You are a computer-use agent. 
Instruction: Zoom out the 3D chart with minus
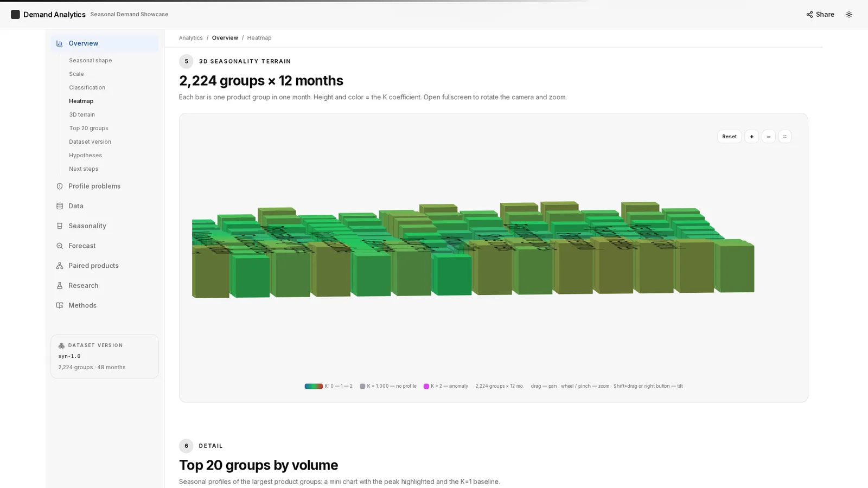click(x=769, y=137)
